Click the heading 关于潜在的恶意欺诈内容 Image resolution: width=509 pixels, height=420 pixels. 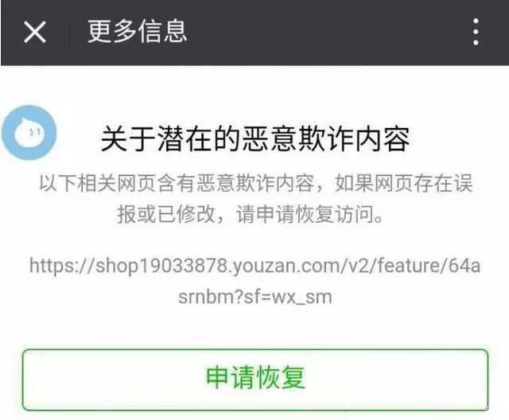(255, 139)
